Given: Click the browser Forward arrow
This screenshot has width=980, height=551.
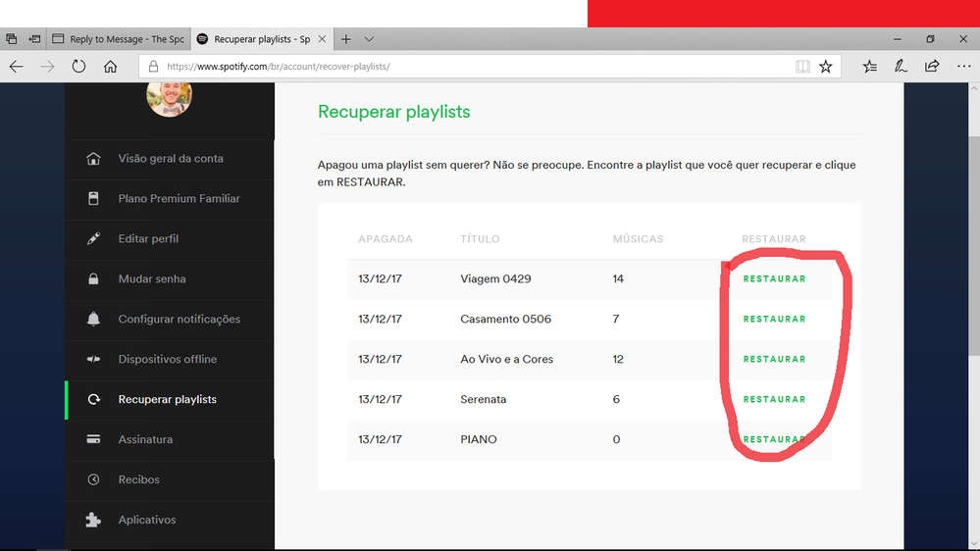Looking at the screenshot, I should (47, 67).
